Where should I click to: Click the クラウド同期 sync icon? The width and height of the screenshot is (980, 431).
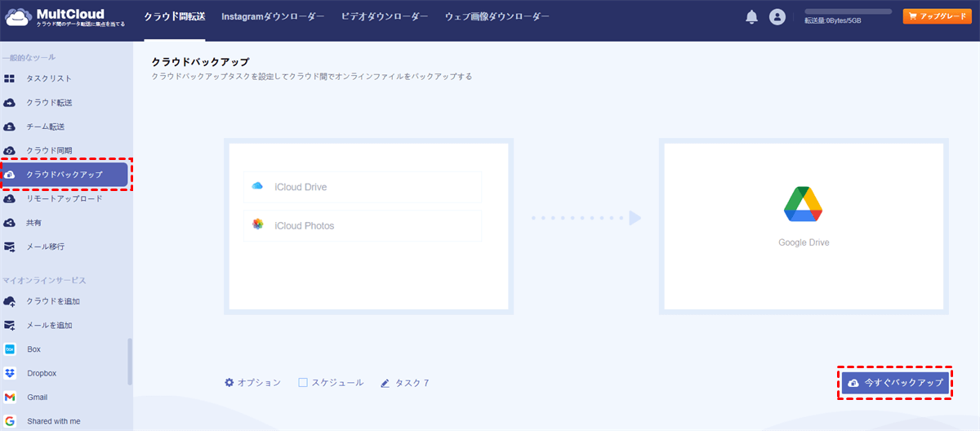(x=10, y=150)
